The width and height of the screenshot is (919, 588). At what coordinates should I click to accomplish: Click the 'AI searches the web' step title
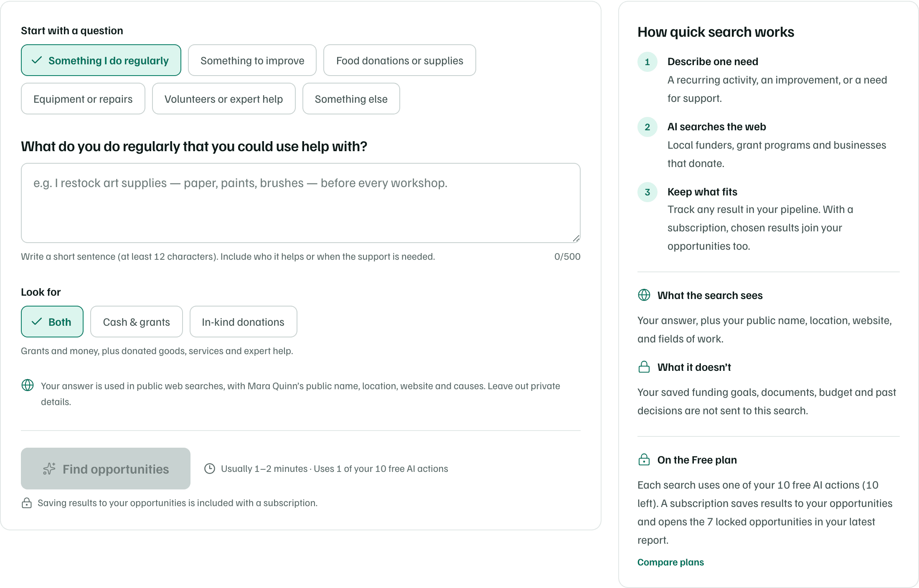tap(716, 127)
